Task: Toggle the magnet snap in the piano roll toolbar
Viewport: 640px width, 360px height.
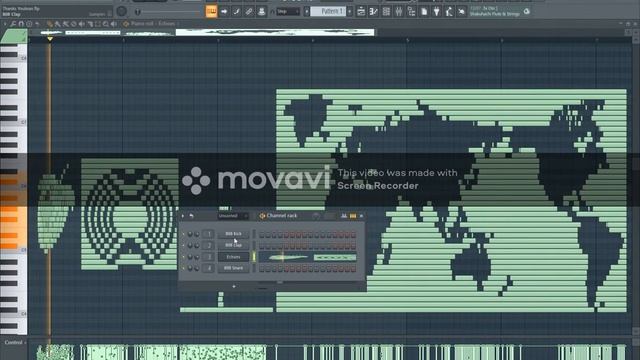Action: pos(21,24)
